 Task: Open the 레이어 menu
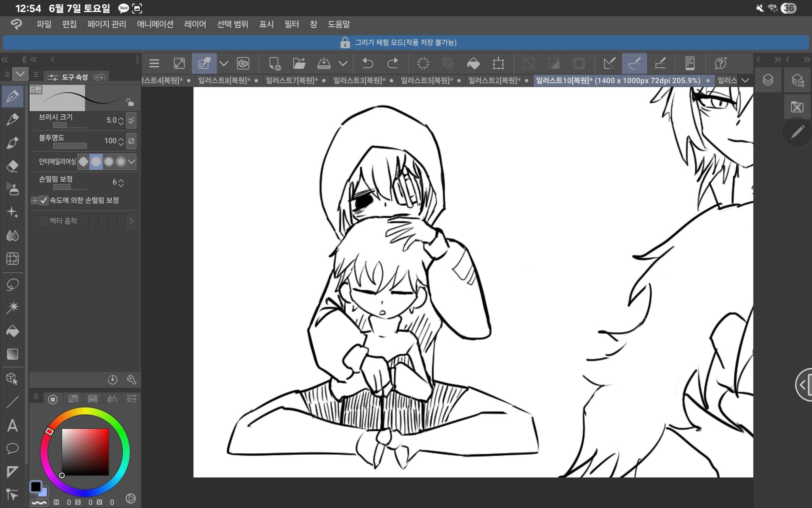[x=195, y=24]
